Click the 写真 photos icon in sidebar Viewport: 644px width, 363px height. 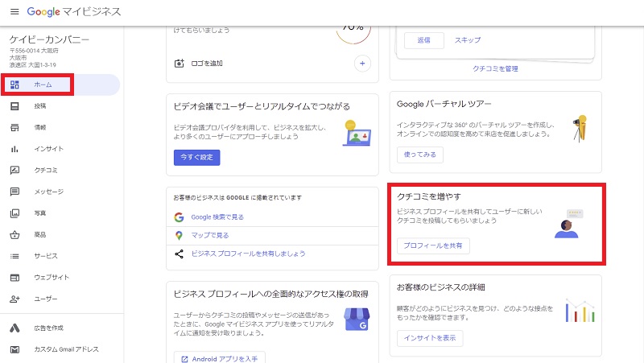pos(14,213)
